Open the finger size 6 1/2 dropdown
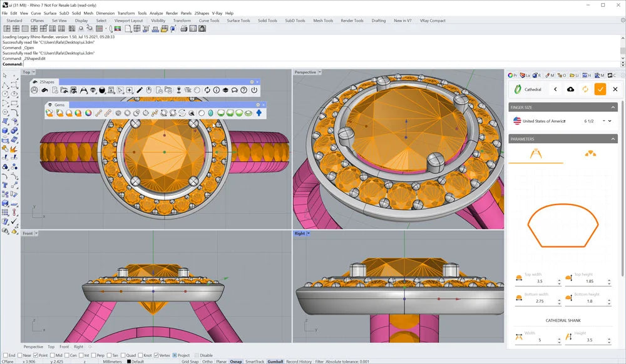626x364 pixels. tap(610, 121)
